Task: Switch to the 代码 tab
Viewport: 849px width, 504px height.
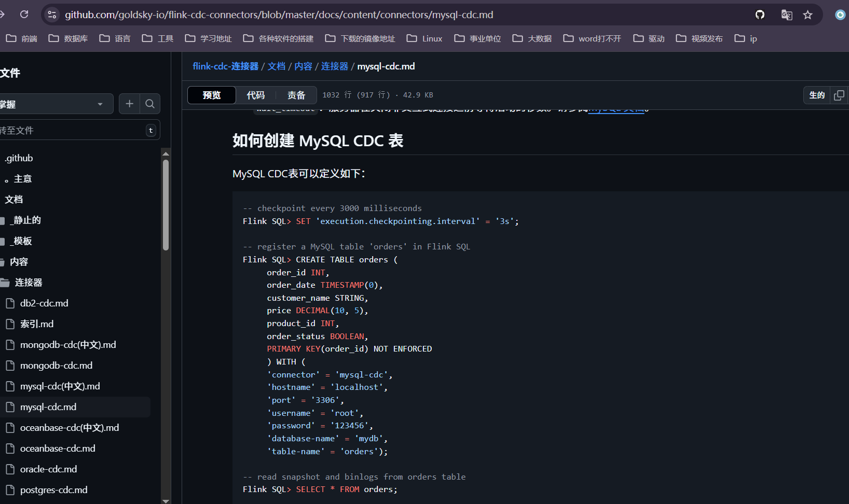Action: click(255, 95)
